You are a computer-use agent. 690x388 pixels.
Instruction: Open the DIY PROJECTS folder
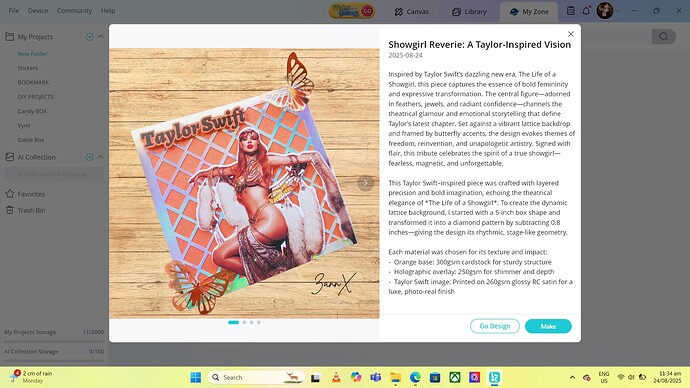click(x=36, y=97)
